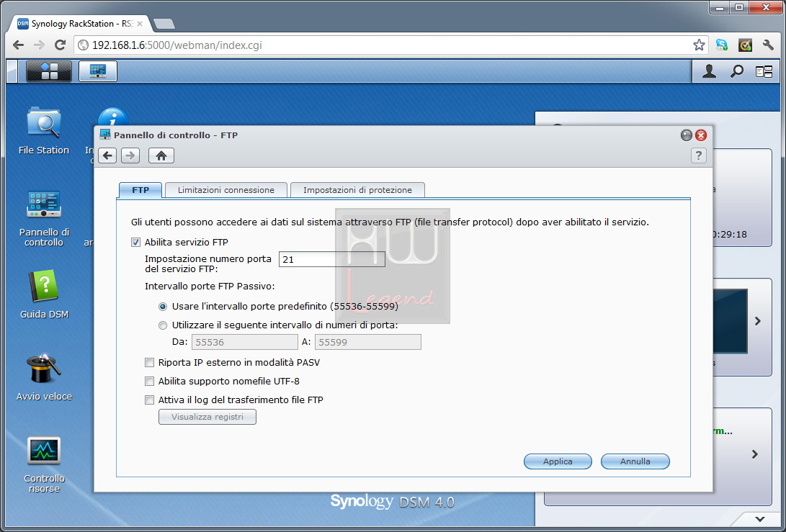The image size is (786, 532).
Task: Switch to Impostazioni di protezione tab
Action: tap(357, 190)
